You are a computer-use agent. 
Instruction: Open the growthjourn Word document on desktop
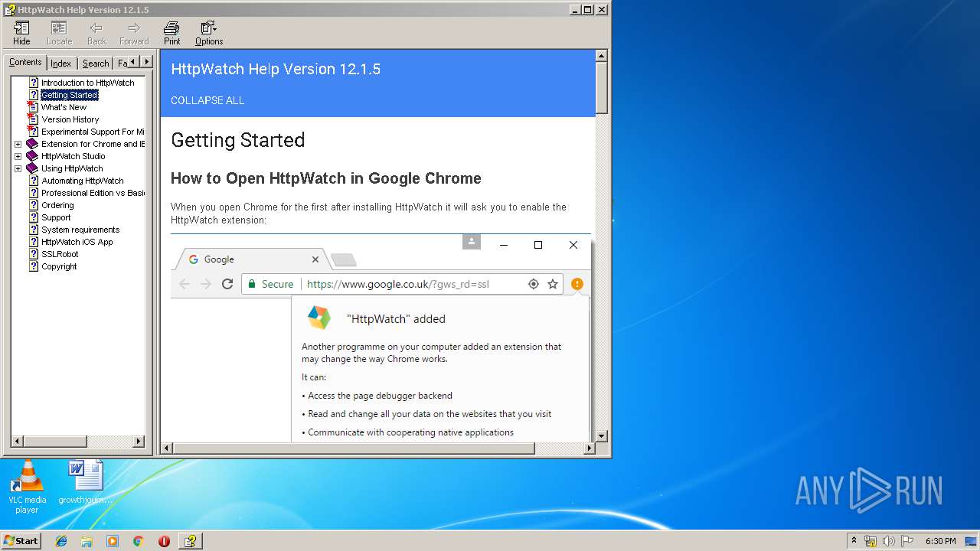(85, 482)
